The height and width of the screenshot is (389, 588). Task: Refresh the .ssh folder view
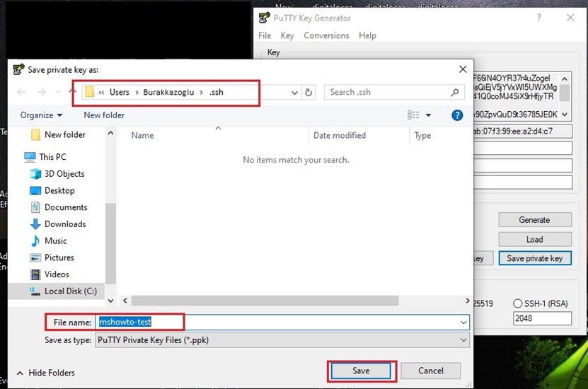(309, 92)
